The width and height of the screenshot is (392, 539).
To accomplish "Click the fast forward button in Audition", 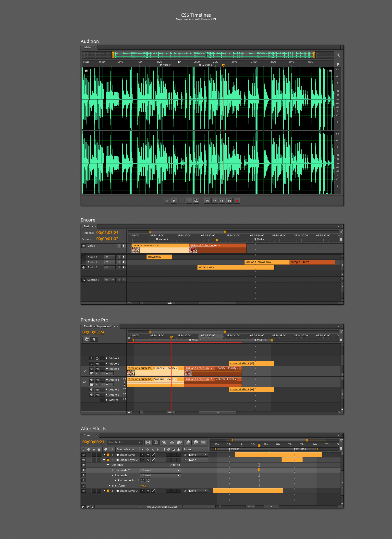I will 222,201.
